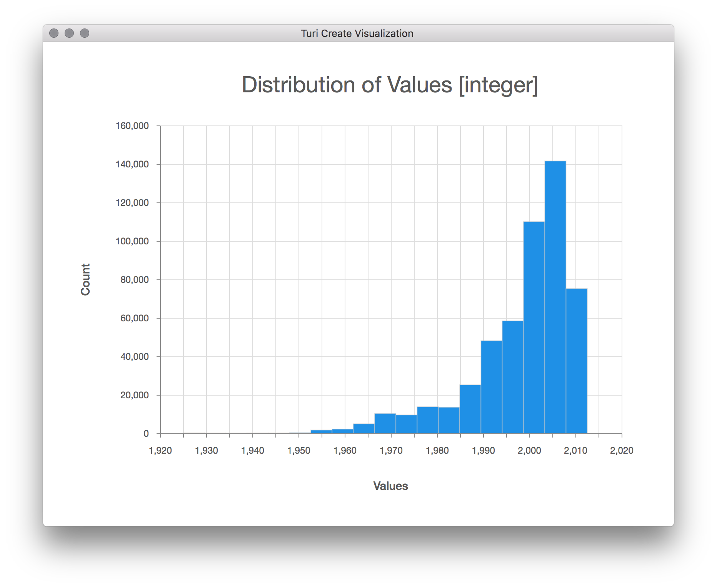Click the 2,020 x-axis tick label
Image resolution: width=717 pixels, height=588 pixels.
tap(622, 451)
